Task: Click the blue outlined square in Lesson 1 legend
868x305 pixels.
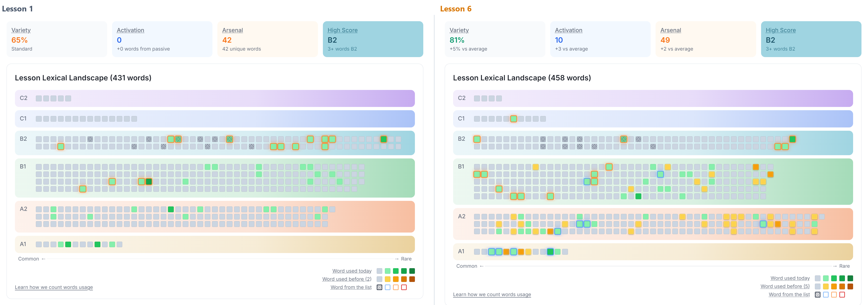Action: pyautogui.click(x=387, y=288)
